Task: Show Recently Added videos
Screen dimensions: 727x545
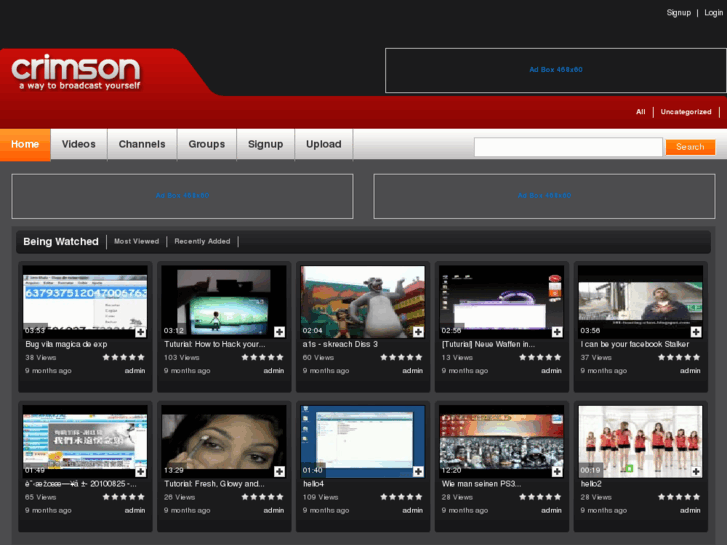Action: (202, 242)
